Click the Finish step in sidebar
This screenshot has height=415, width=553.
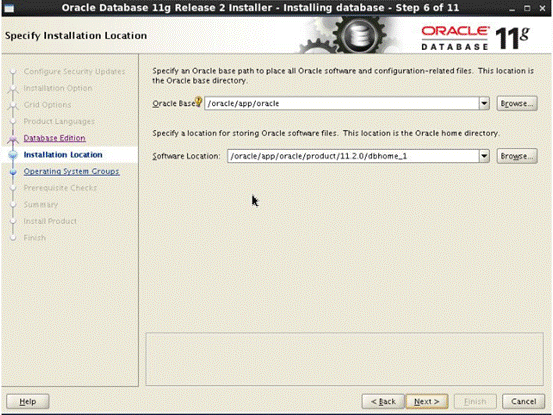35,238
